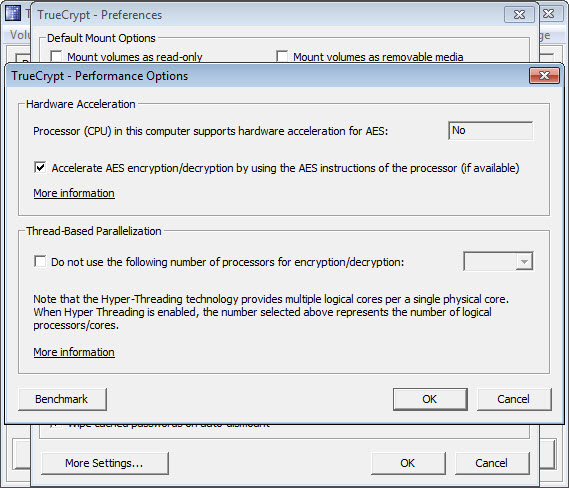The image size is (569, 488).
Task: Cancel the Performance Options dialog
Action: pyautogui.click(x=514, y=399)
